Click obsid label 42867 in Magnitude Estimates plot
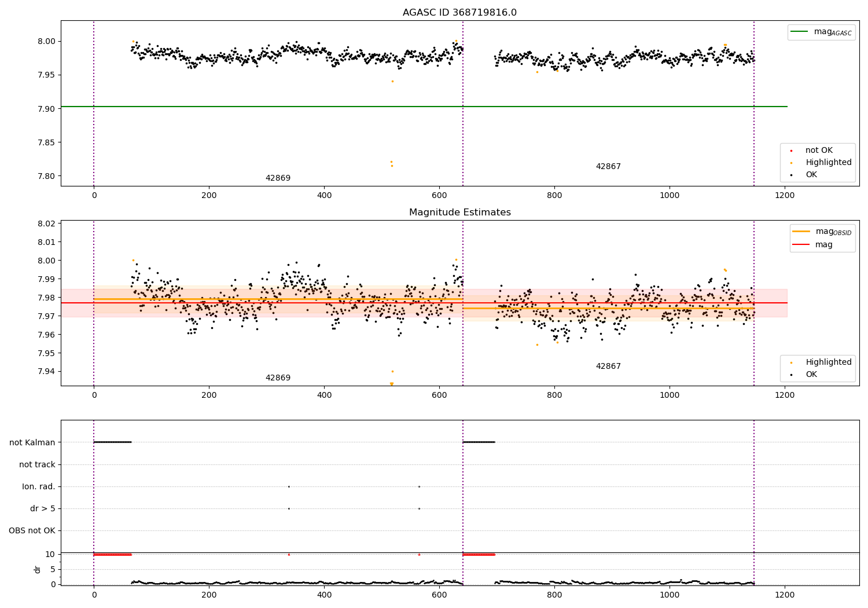868x608 pixels. [x=608, y=367]
